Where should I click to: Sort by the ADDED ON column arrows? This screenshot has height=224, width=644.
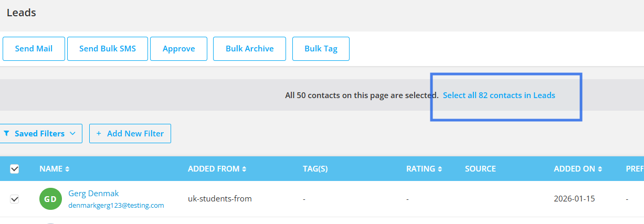coord(600,169)
